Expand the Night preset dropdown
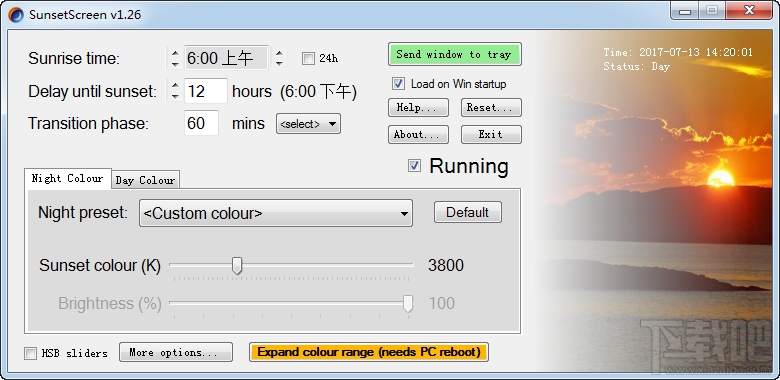The width and height of the screenshot is (780, 380). pos(276,213)
